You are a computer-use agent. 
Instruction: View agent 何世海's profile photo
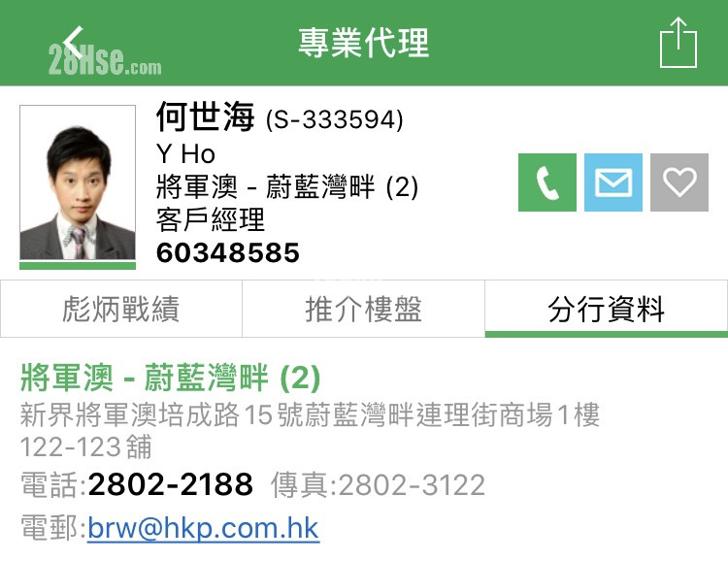(78, 182)
